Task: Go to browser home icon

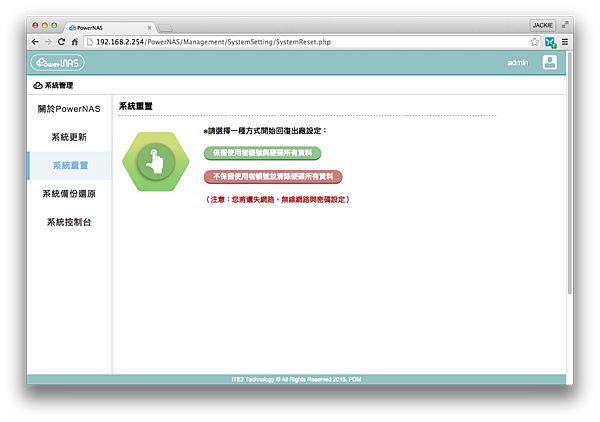Action: point(75,42)
